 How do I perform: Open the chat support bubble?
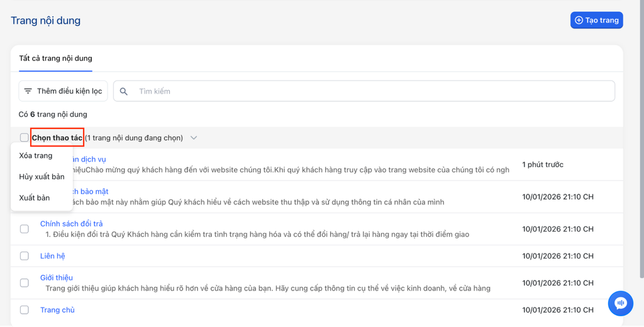(x=620, y=303)
